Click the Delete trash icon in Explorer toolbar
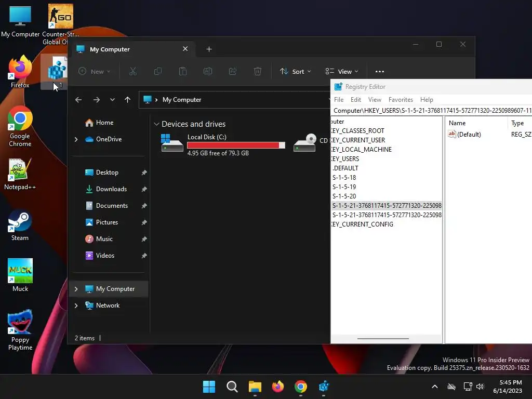Viewport: 532px width, 399px height. pyautogui.click(x=258, y=71)
